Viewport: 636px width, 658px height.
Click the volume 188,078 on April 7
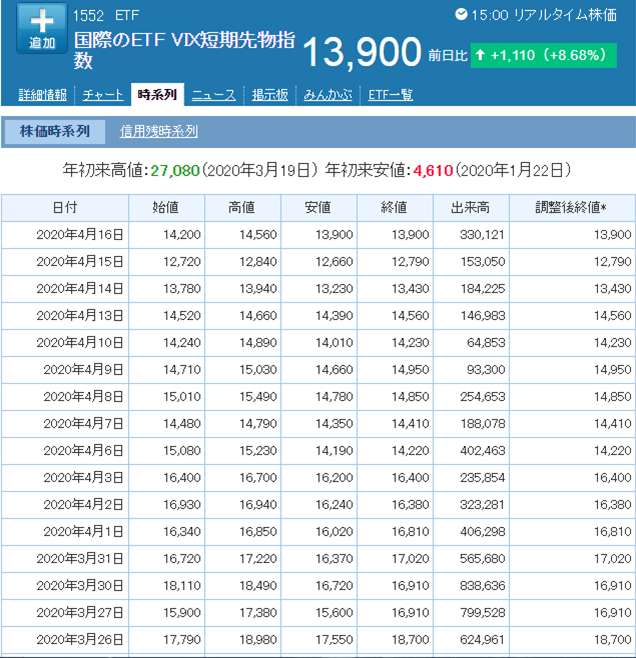click(x=482, y=424)
